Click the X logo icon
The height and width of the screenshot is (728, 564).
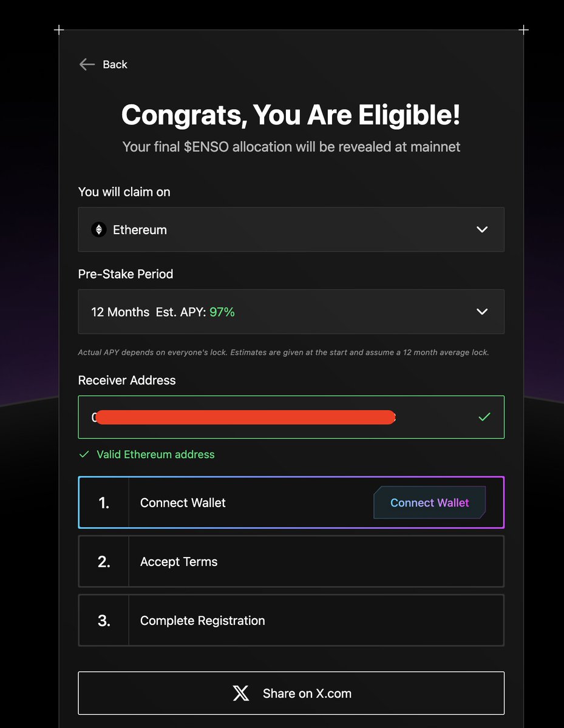(241, 693)
